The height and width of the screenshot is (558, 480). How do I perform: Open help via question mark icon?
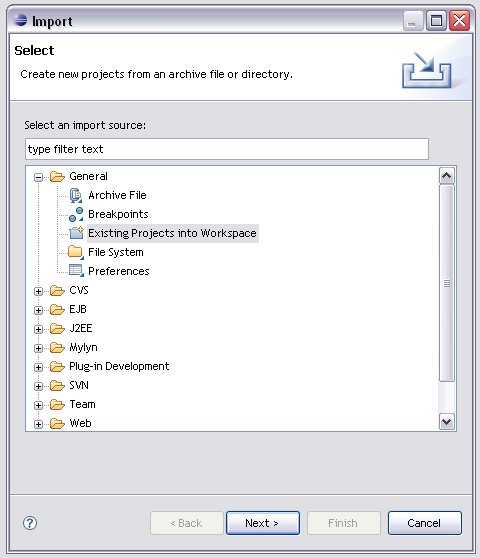pyautogui.click(x=30, y=523)
